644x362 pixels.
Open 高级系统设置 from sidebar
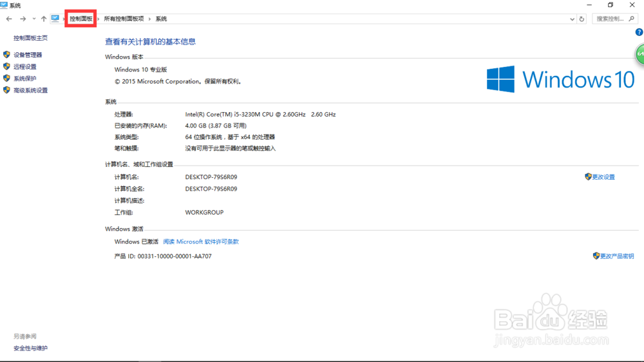tap(30, 90)
